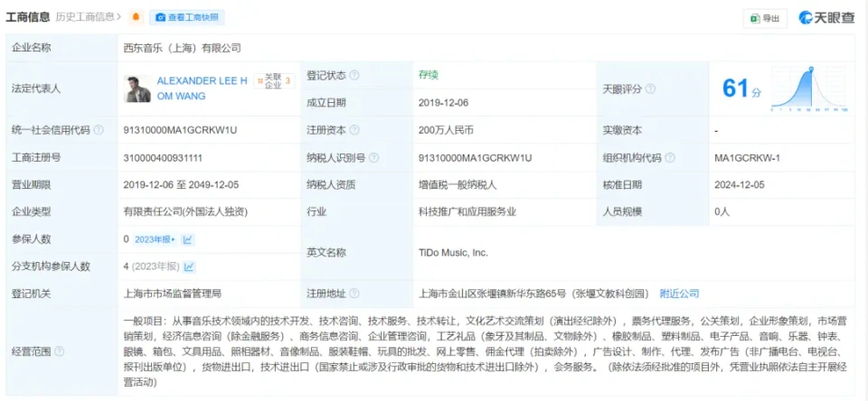Click help icon beside 经营范围
The height and width of the screenshot is (401, 868).
(60, 350)
